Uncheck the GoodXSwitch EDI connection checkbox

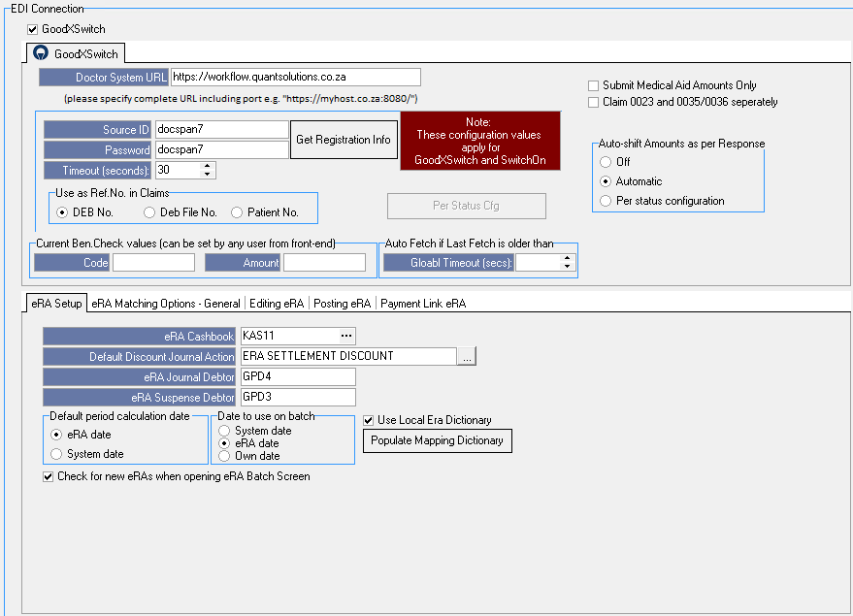pos(33,29)
